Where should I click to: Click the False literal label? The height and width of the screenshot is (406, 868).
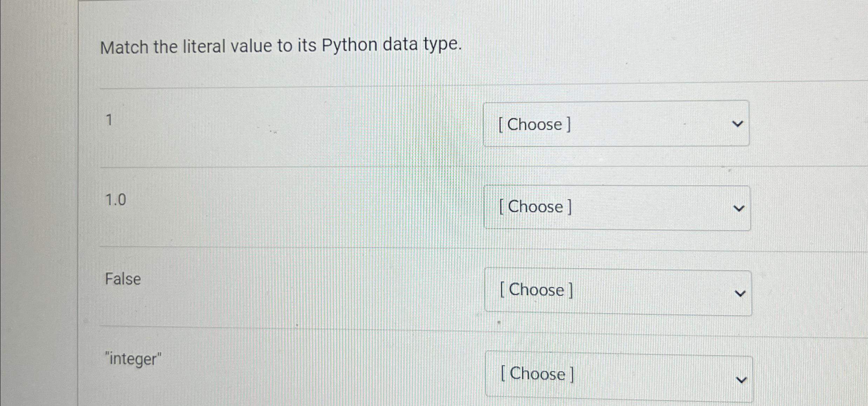tap(122, 279)
